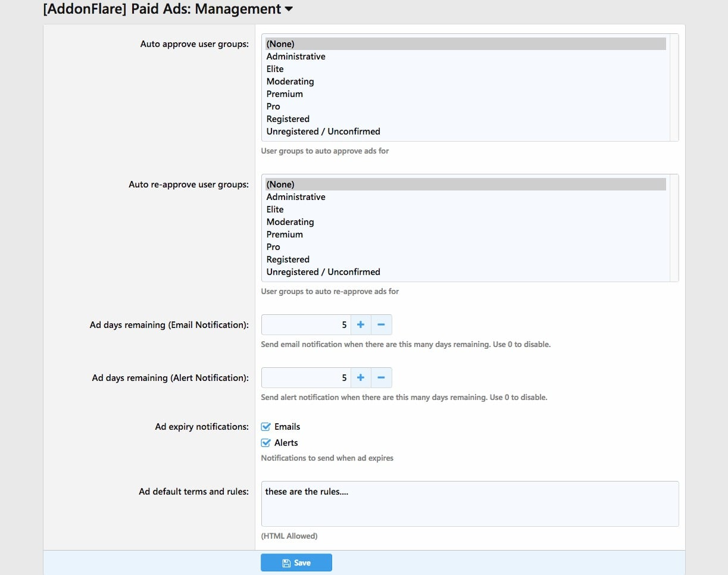728x575 pixels.
Task: Choose Elite in Auto approve user groups
Action: pos(275,69)
